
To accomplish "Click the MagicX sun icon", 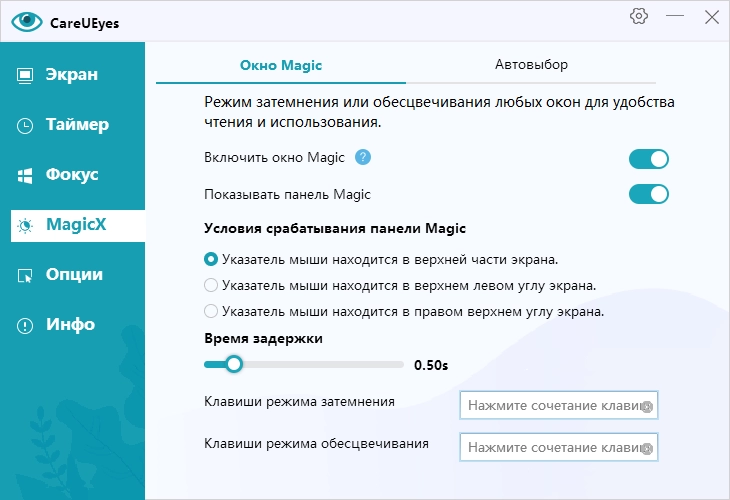I will [26, 225].
